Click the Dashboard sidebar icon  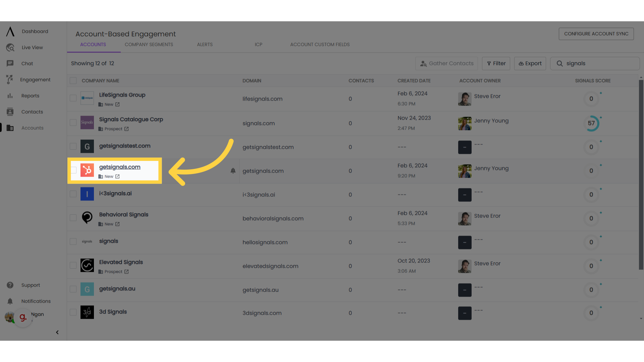pyautogui.click(x=10, y=32)
